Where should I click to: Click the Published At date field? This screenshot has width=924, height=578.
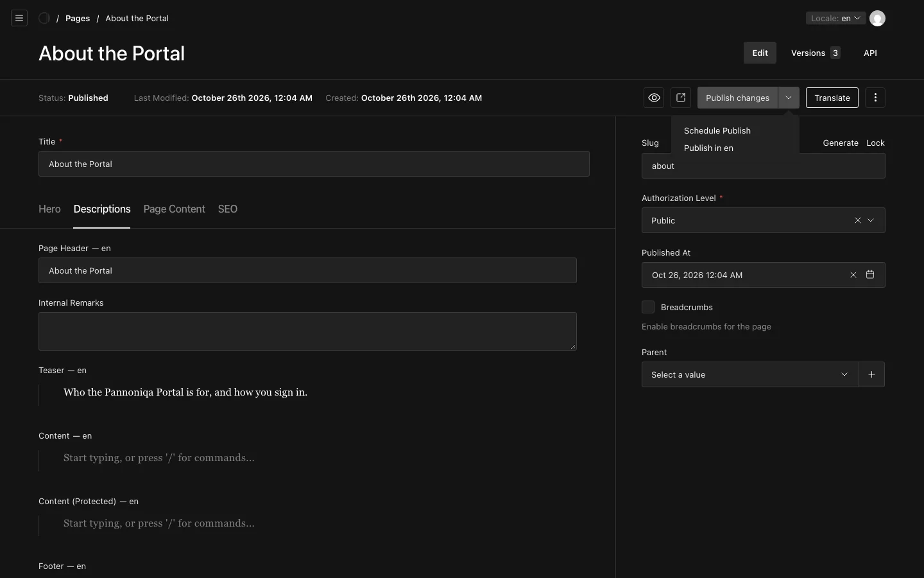[x=764, y=275]
